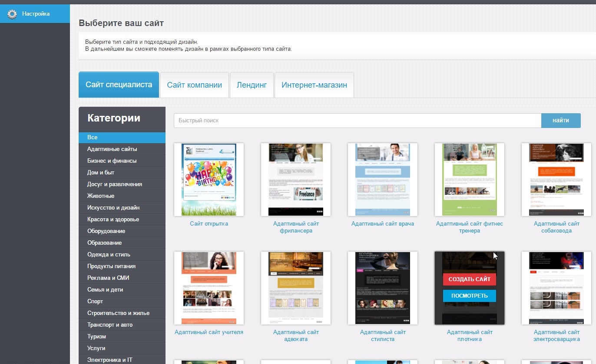Switch to the Сайт компании tab

[x=194, y=85]
